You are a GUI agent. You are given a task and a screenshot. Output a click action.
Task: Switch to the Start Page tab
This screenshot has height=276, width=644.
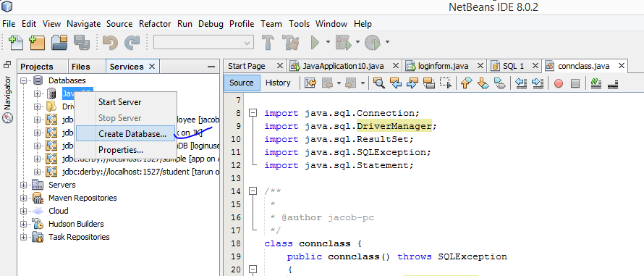(247, 66)
